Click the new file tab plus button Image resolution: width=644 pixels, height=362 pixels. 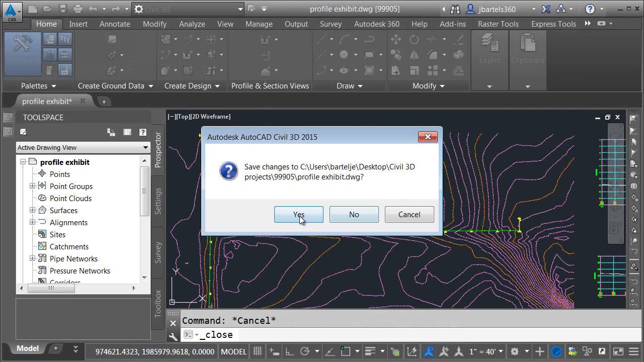click(104, 102)
